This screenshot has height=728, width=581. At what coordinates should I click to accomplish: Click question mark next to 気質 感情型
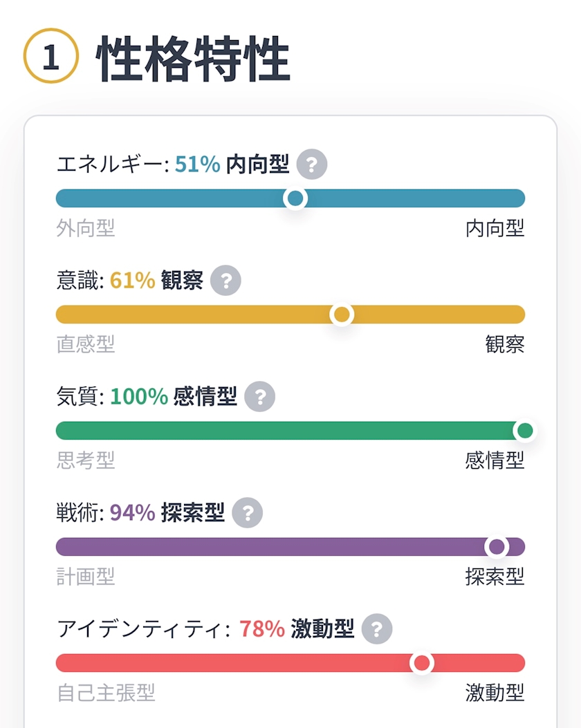(259, 398)
